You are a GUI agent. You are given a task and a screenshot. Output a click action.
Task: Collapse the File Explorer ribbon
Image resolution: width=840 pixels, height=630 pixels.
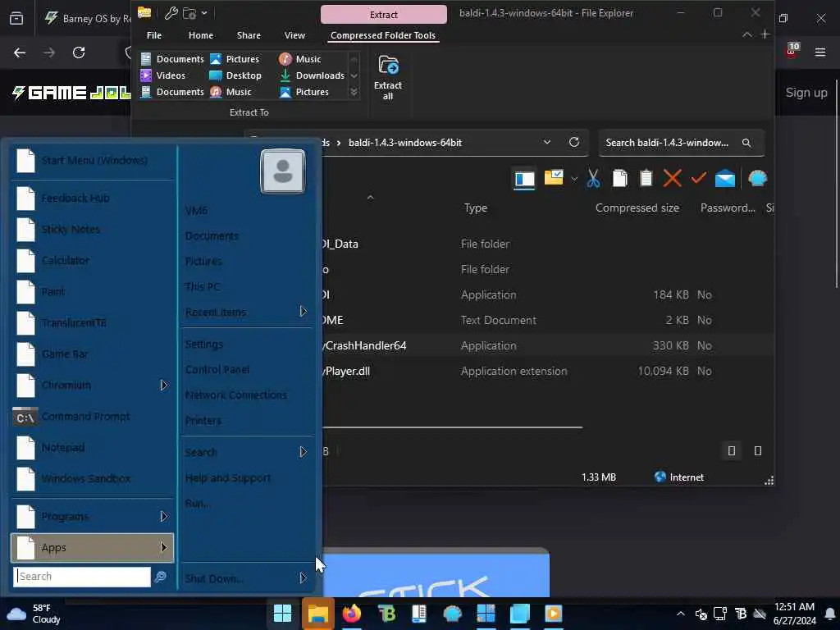746,34
